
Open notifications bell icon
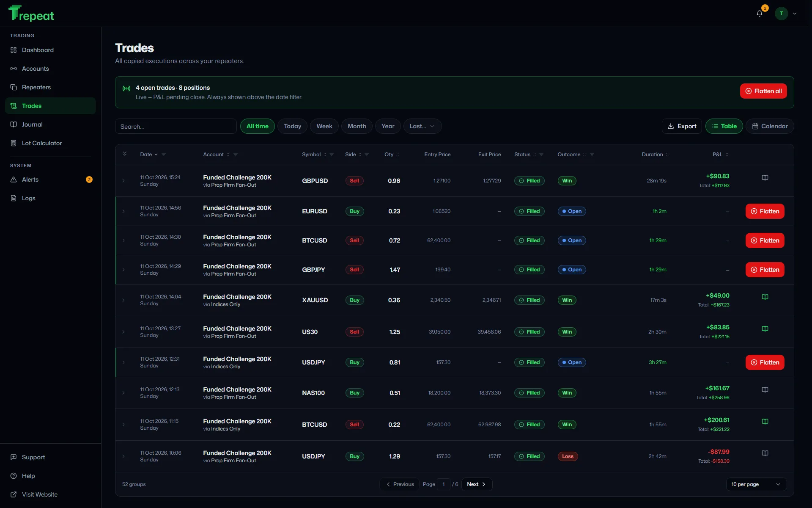pos(760,13)
